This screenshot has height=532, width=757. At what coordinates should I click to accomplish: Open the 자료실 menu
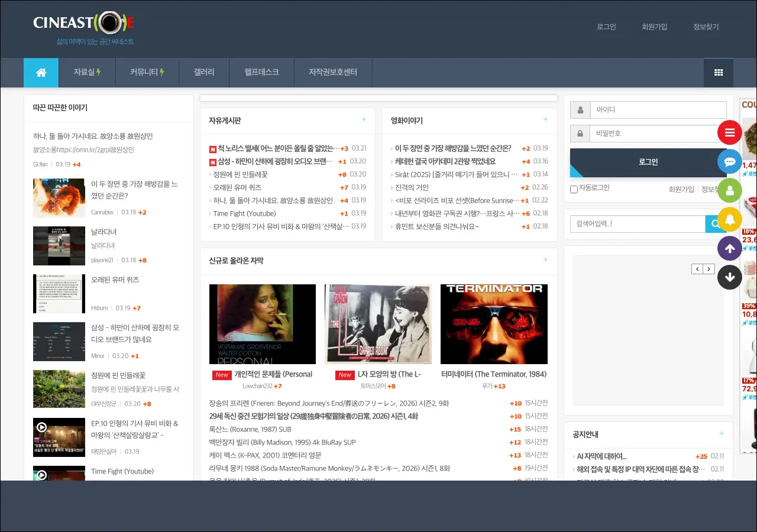87,73
